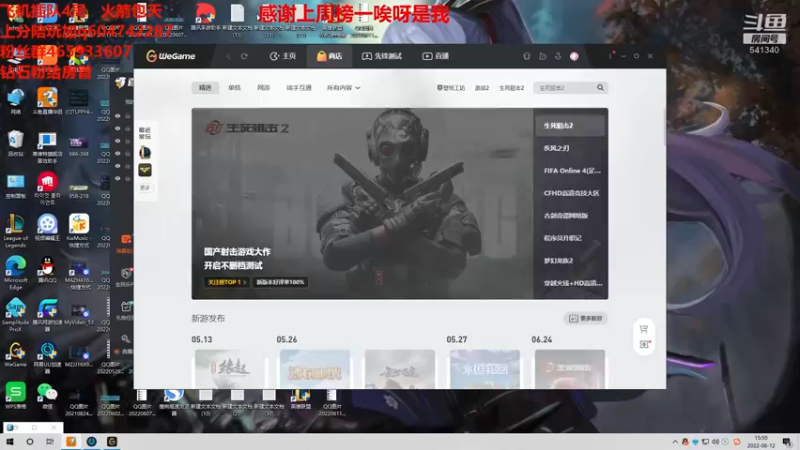
Task: Show hidden system tray icons
Action: [x=675, y=442]
